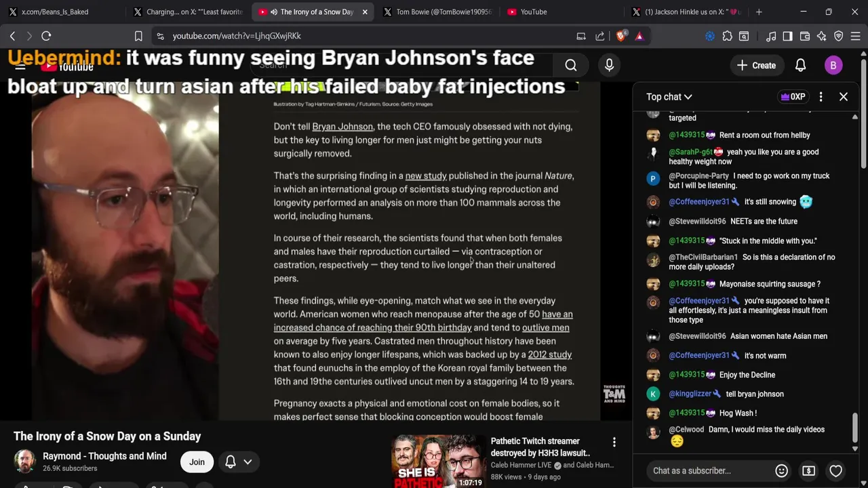Open Raymond - Thoughts and Mind channel name
The image size is (868, 488).
click(104, 456)
